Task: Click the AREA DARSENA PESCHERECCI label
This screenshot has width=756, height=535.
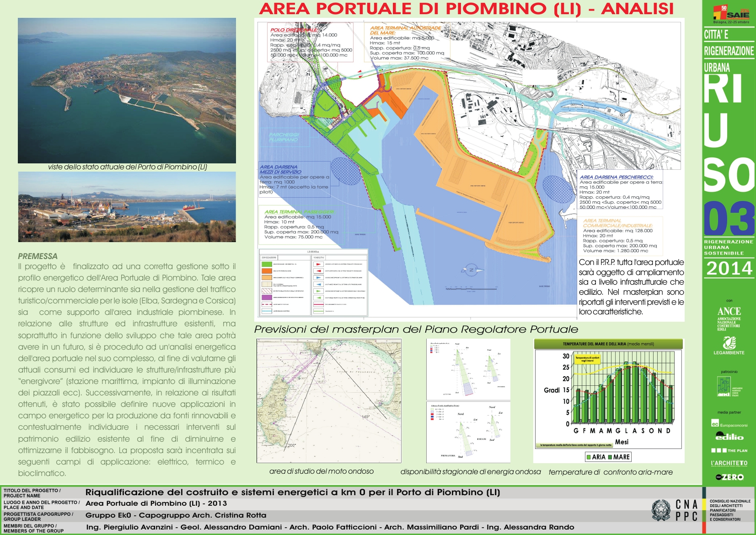Action: click(x=616, y=177)
